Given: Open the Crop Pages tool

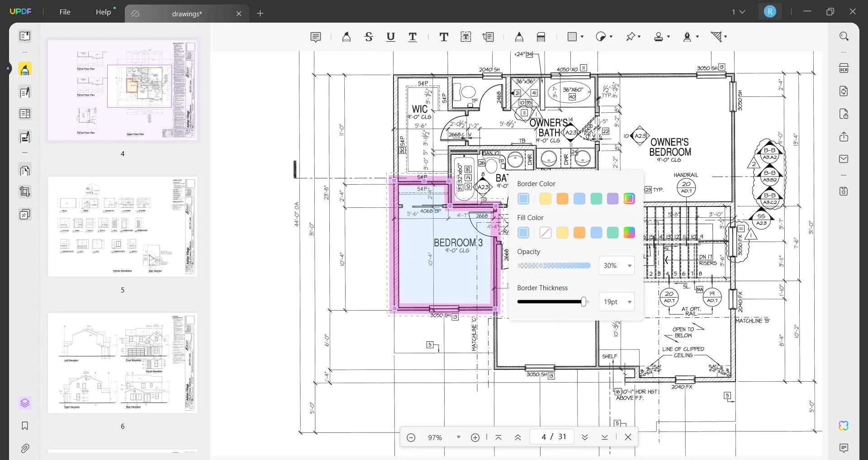Looking at the screenshot, I should coord(25,192).
